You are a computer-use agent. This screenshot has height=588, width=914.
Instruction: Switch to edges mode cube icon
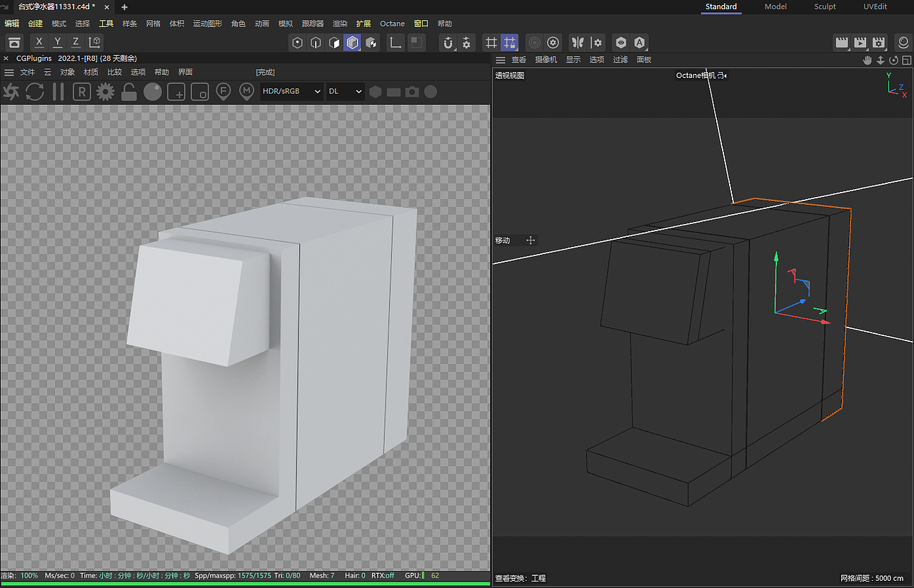click(316, 43)
